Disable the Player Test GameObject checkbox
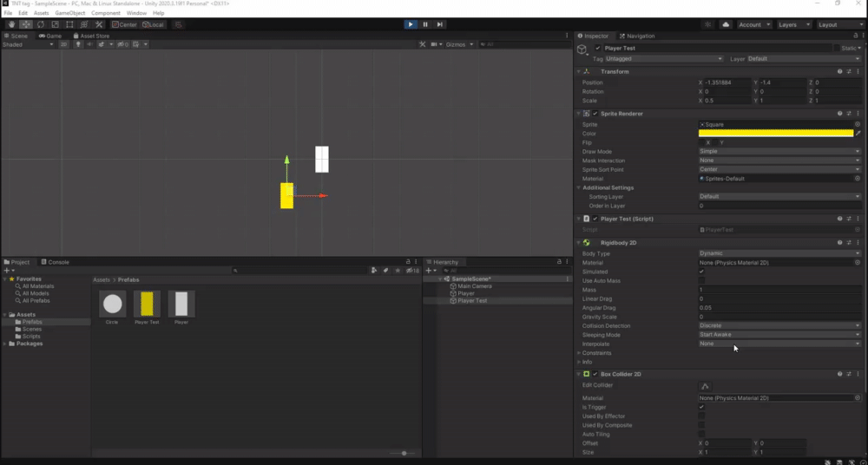 coord(597,49)
